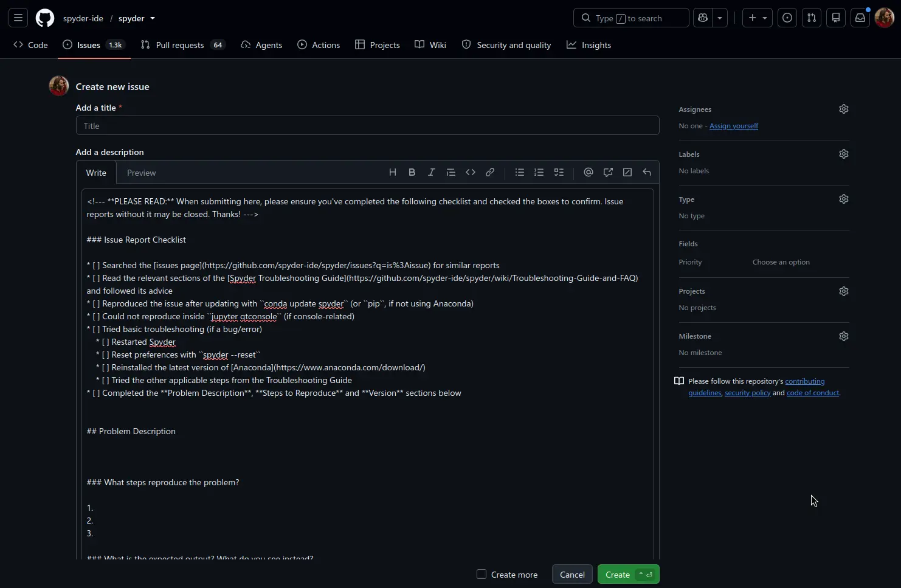Open the security policy link
The height and width of the screenshot is (588, 901).
pyautogui.click(x=747, y=393)
